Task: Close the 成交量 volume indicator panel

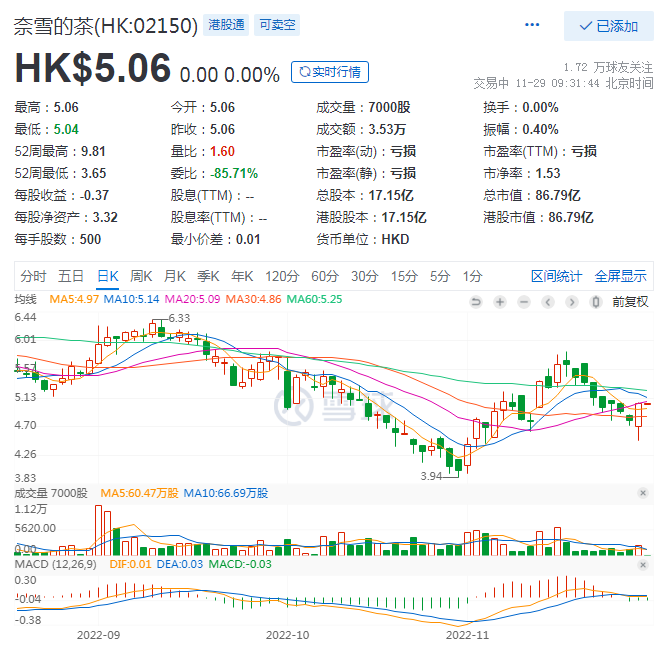Action: pos(643,493)
